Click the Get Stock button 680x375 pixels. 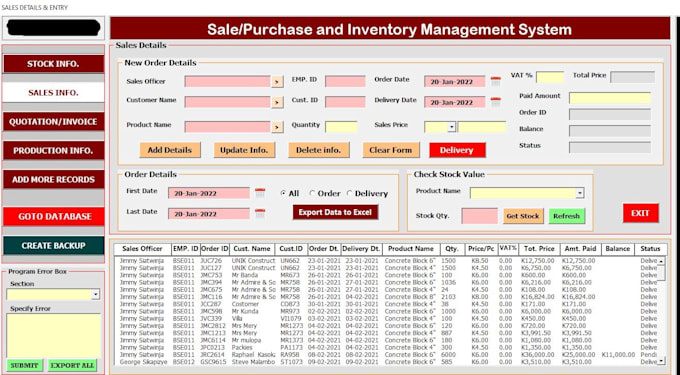click(523, 216)
